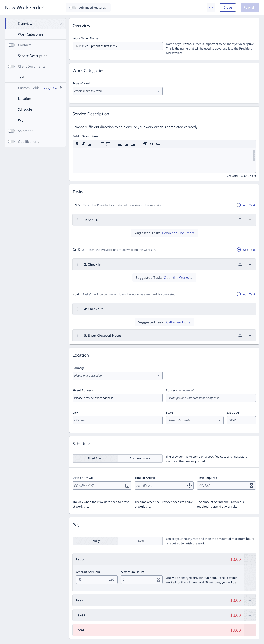Select Hourly pay type

click(95, 541)
